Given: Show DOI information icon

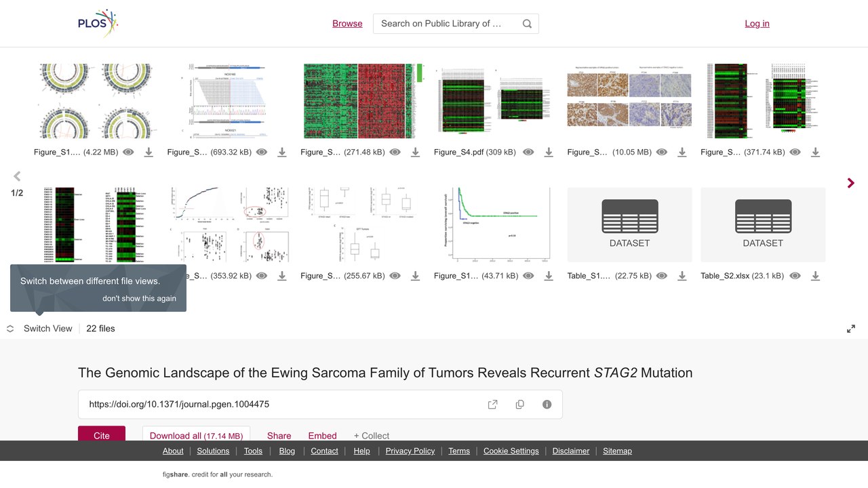Looking at the screenshot, I should click(547, 405).
